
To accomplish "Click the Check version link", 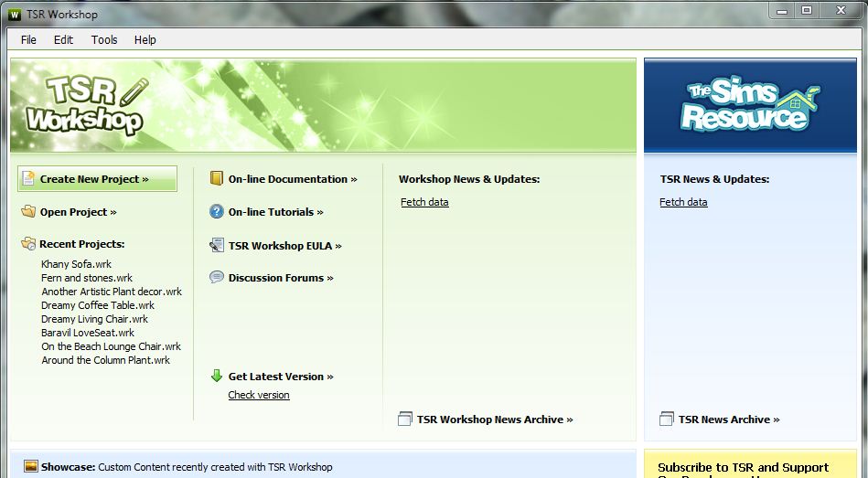I will click(259, 395).
